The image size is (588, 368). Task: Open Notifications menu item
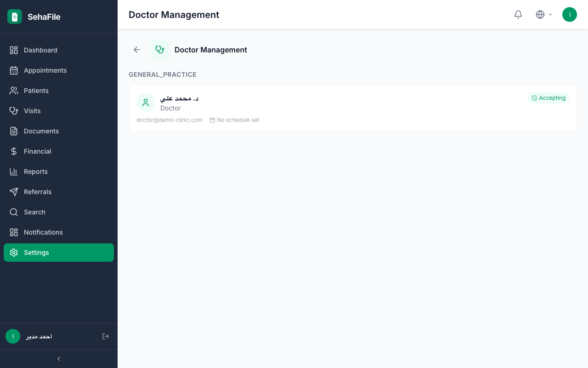[59, 232]
